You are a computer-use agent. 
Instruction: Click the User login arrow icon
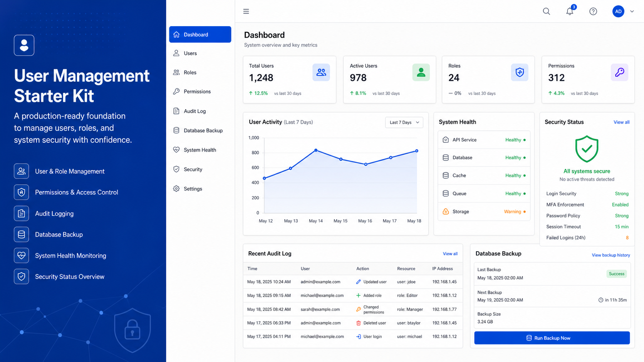(359, 337)
